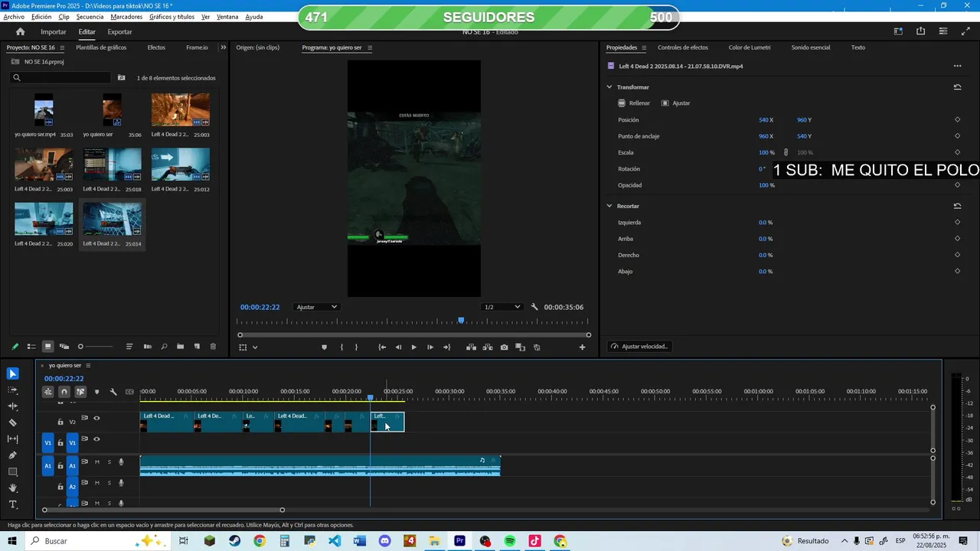Open the Archivo menu
980x551 pixels.
click(x=14, y=17)
